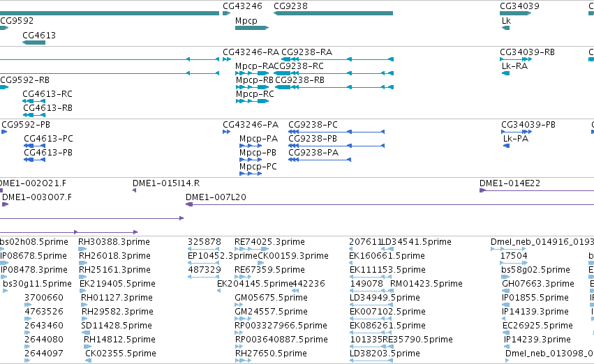Open transcript CG43246-RA
594x364 pixels.
251,52
